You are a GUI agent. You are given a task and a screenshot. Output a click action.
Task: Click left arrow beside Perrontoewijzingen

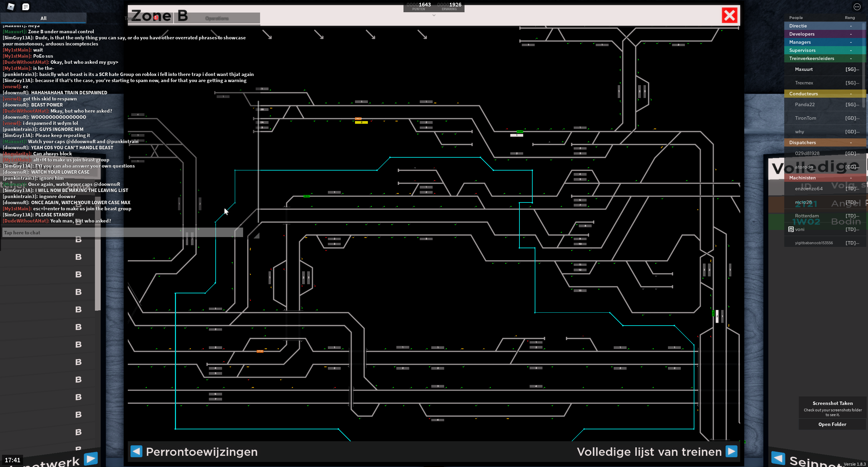[136, 451]
